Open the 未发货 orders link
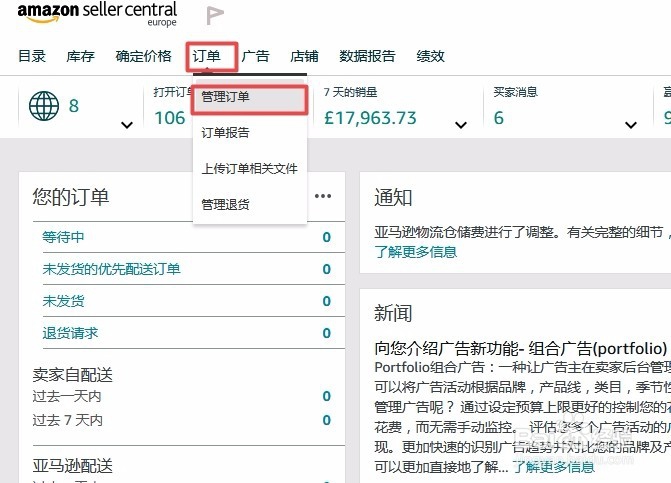This screenshot has height=483, width=671. point(63,301)
